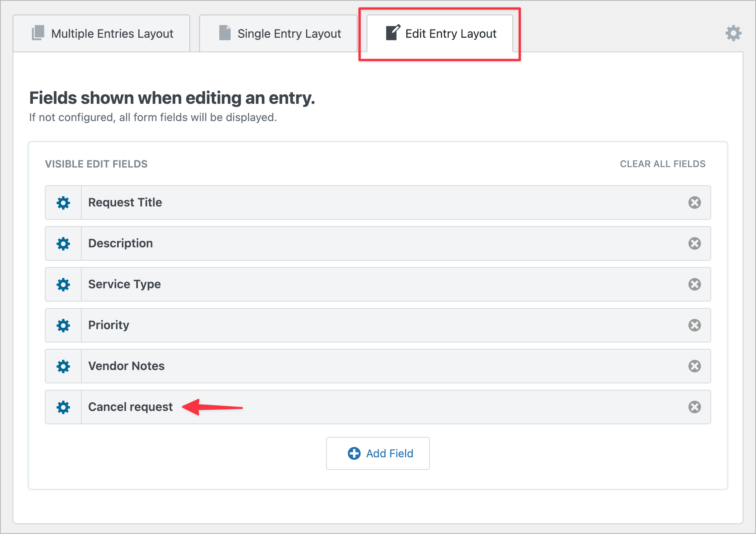Switch to the Single Entry Layout tab
Viewport: 756px width, 534px height.
click(x=278, y=33)
